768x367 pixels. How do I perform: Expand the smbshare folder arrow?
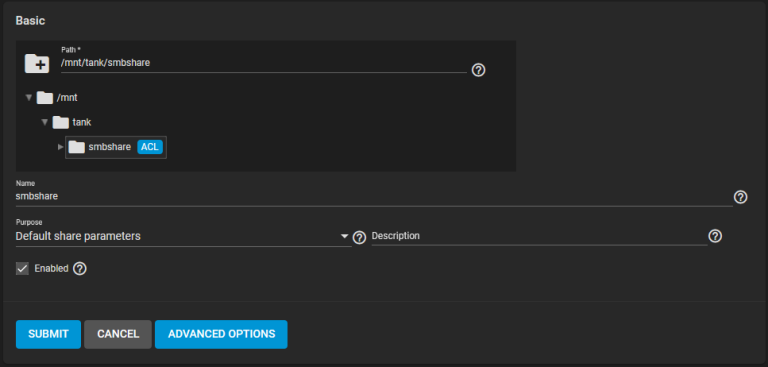pos(61,147)
